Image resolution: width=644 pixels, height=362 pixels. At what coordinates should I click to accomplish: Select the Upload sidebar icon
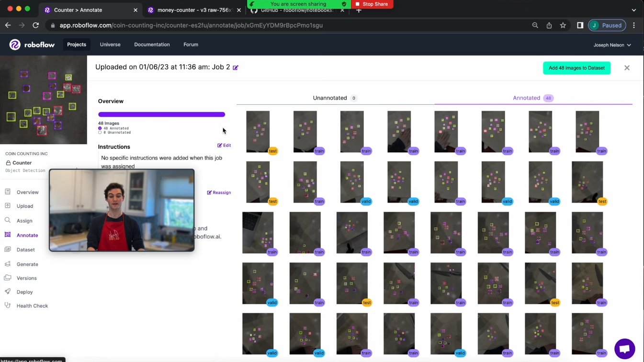8,206
